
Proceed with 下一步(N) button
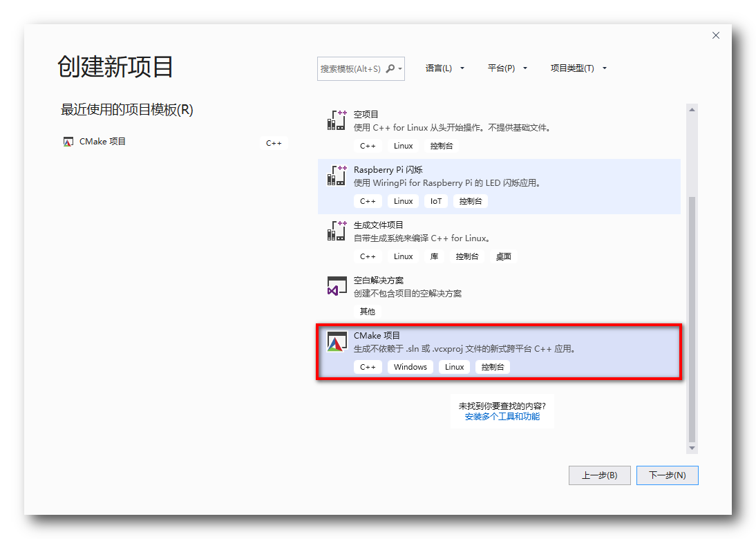click(x=668, y=475)
